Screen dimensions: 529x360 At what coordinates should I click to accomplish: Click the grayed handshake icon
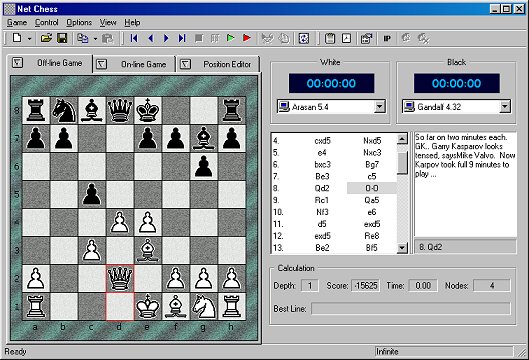(268, 38)
